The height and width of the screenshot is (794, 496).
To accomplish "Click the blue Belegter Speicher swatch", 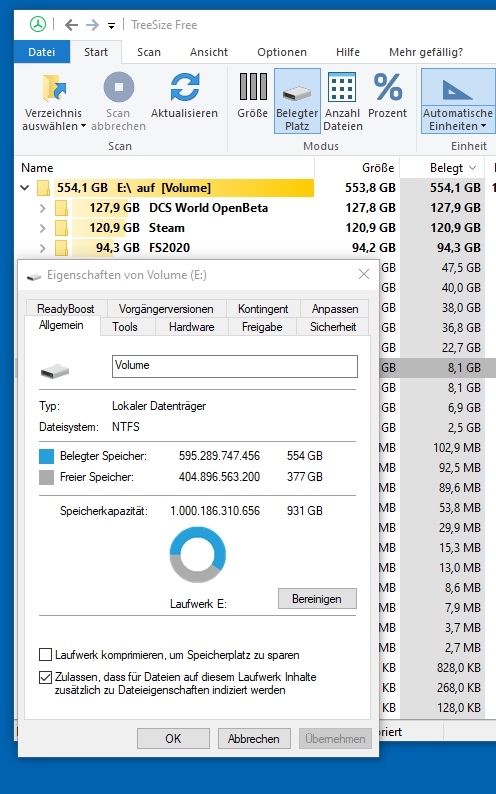I will coord(47,456).
